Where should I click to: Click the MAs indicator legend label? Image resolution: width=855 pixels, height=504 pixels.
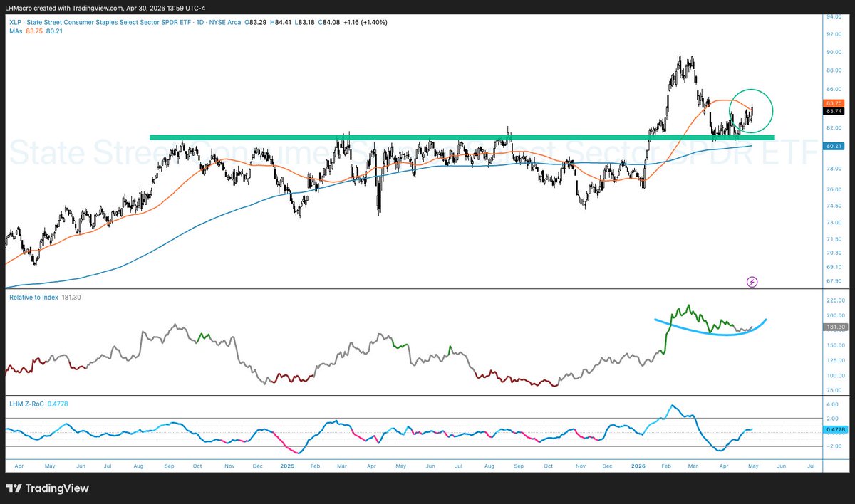[14, 31]
